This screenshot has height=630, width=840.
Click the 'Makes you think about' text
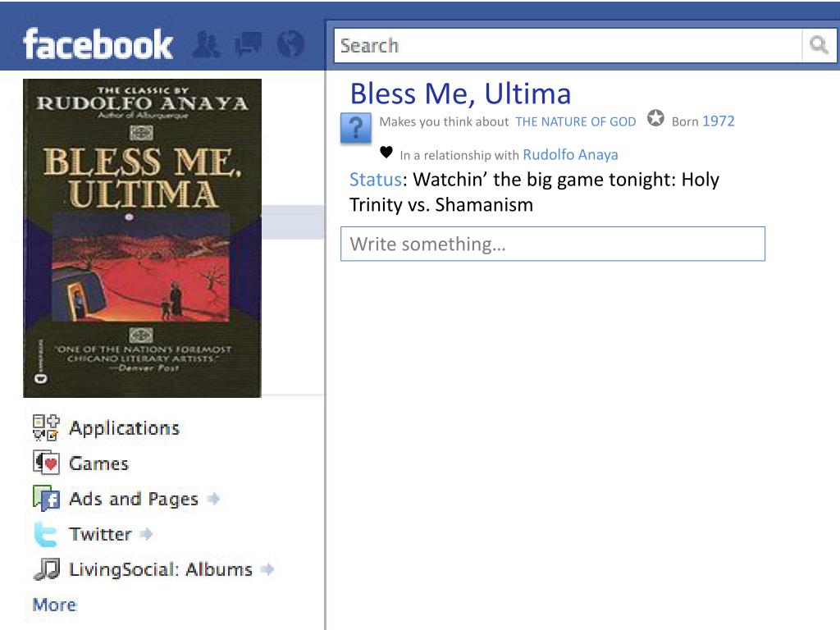[444, 122]
